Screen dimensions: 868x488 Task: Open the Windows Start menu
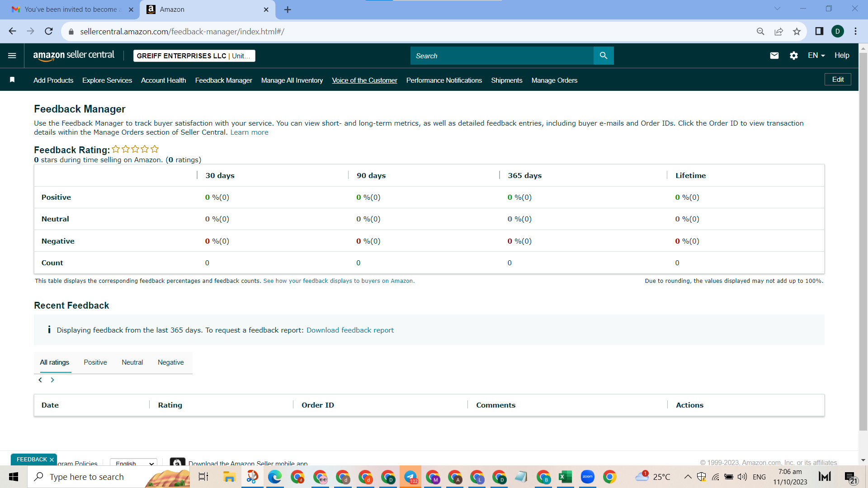point(14,477)
